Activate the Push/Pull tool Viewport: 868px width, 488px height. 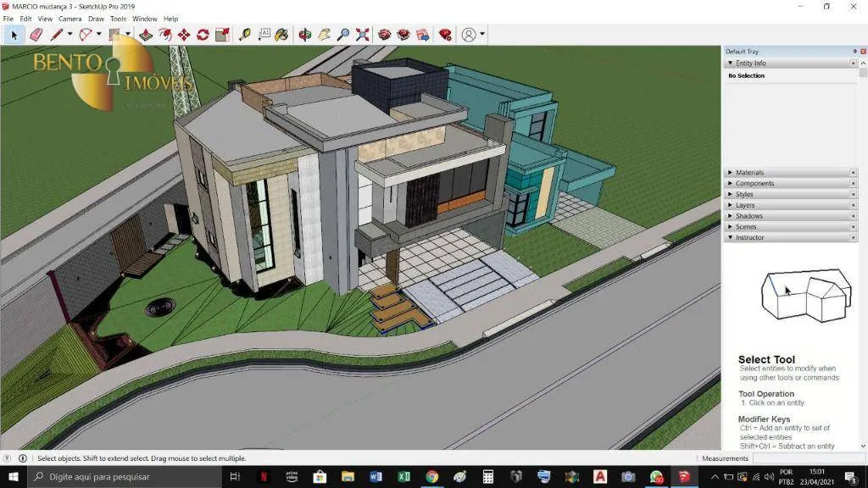click(146, 35)
